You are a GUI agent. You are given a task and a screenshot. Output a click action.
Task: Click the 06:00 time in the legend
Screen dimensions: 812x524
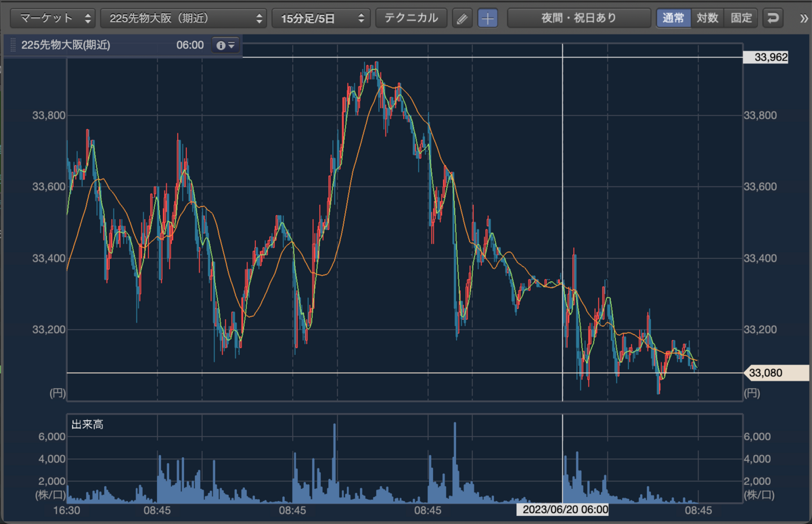[190, 45]
